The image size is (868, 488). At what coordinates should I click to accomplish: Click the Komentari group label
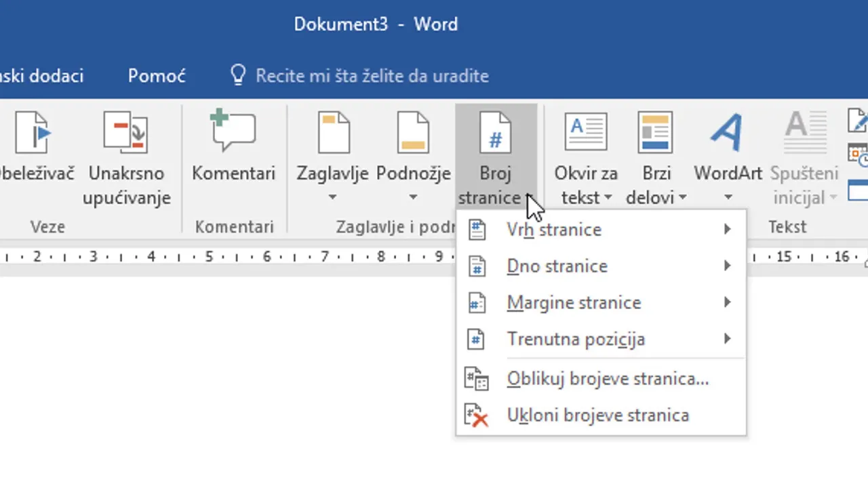click(234, 227)
